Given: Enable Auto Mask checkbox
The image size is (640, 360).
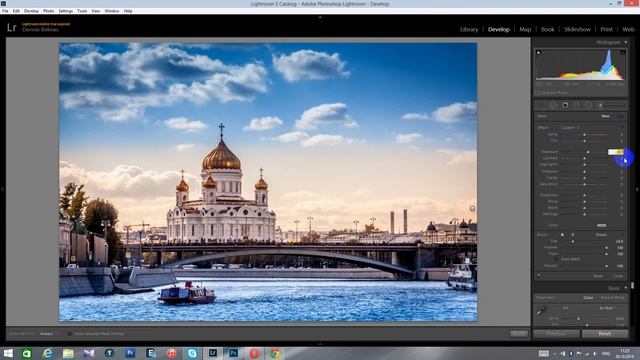Looking at the screenshot, I should [x=556, y=259].
